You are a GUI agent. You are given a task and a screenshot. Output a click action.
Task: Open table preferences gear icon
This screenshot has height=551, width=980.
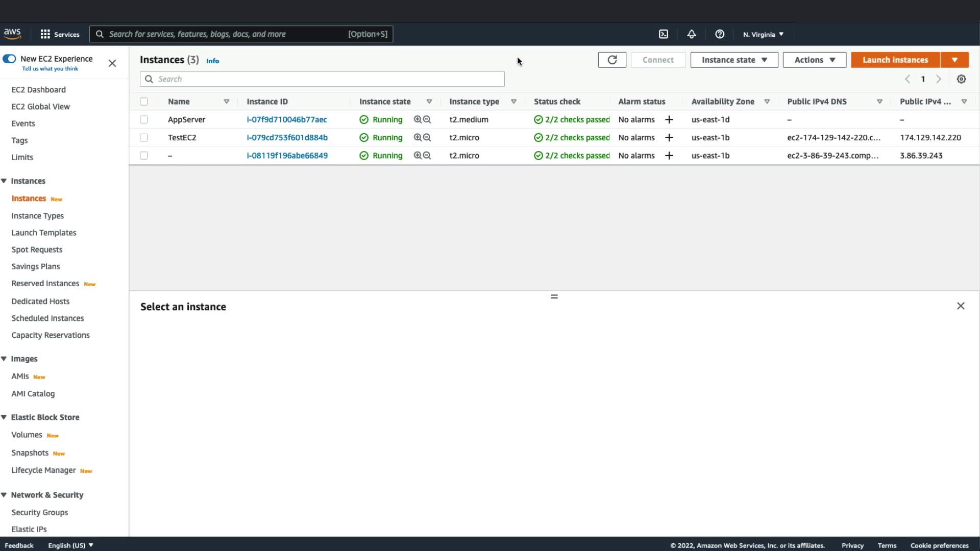[x=961, y=79]
